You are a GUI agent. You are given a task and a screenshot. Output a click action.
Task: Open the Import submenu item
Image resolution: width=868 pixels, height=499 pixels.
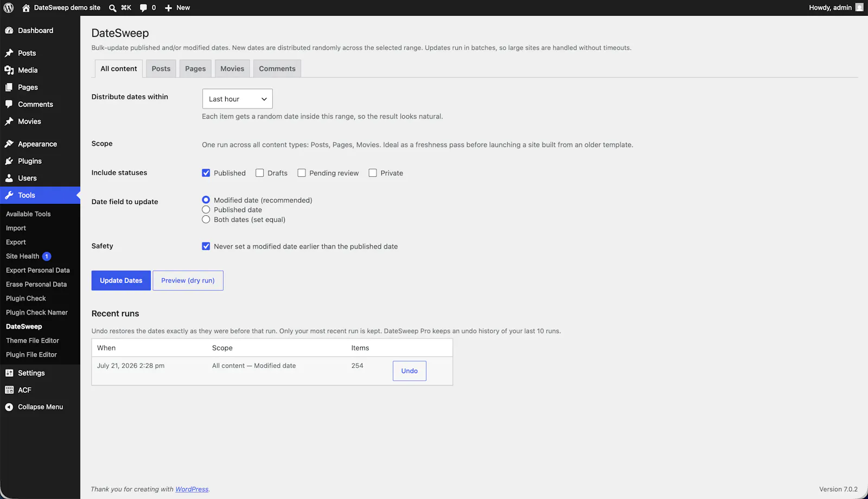click(16, 228)
